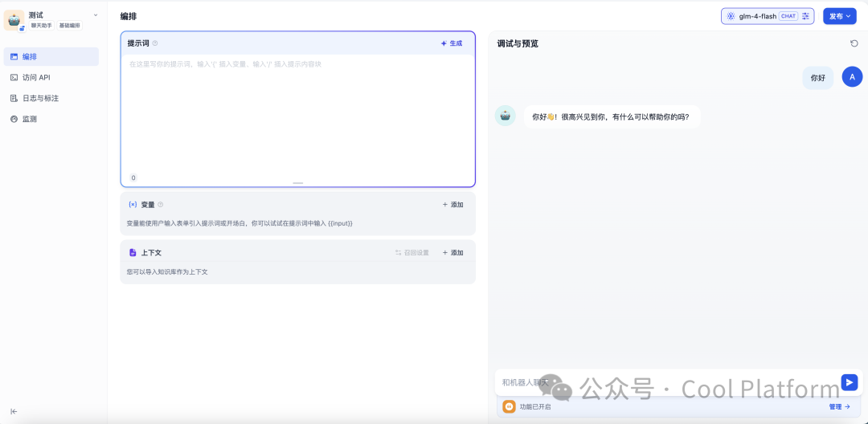
Task: Expand the 发布 publish dropdown
Action: point(840,16)
